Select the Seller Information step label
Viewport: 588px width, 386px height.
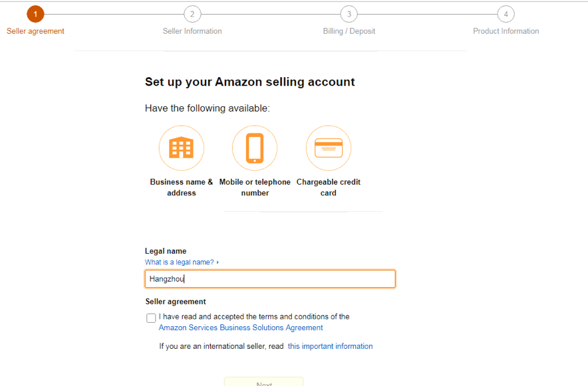[x=192, y=31]
